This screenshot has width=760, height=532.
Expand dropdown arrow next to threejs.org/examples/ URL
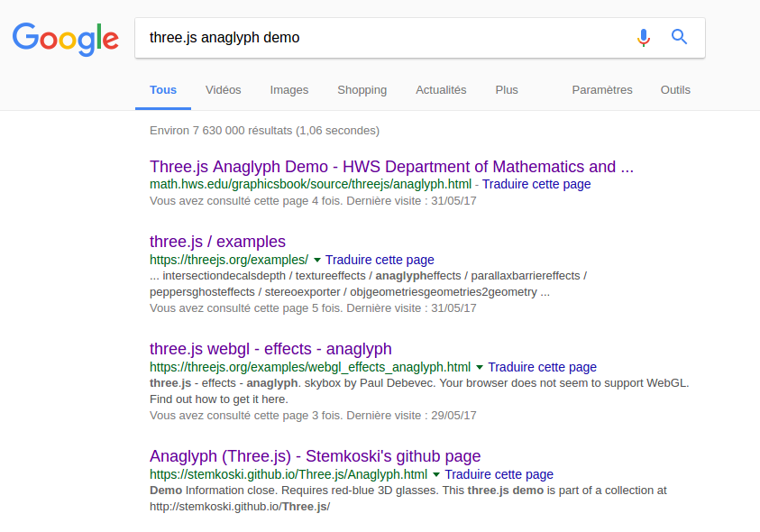click(317, 260)
